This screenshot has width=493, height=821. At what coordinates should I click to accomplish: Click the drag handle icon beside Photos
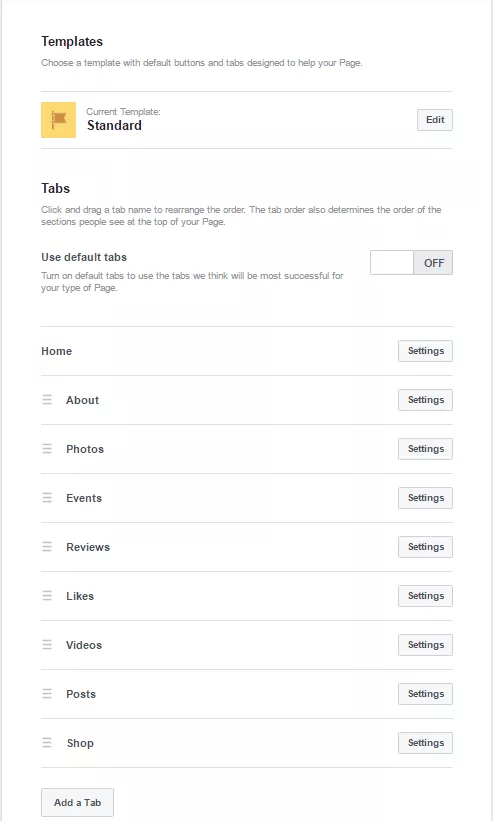pos(47,449)
